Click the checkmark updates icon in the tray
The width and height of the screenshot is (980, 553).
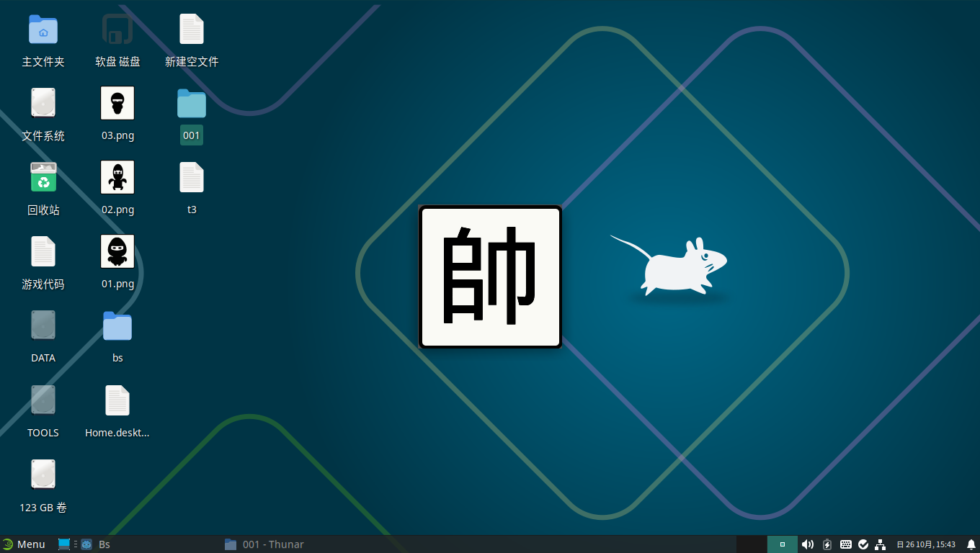click(863, 544)
